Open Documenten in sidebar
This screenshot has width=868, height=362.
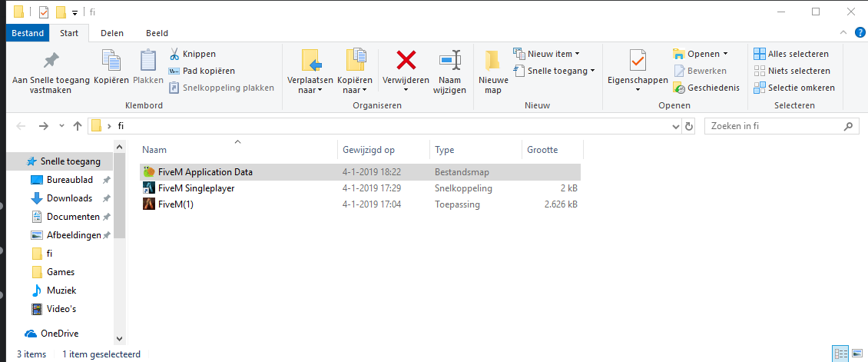(65, 217)
